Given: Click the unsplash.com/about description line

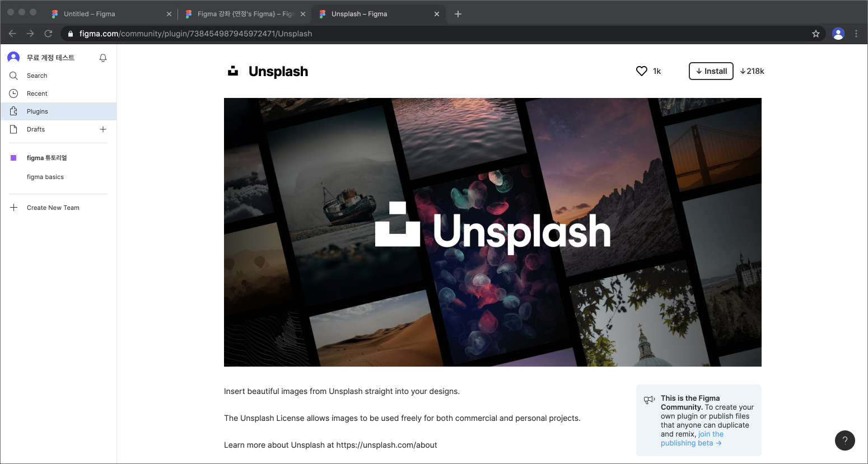Looking at the screenshot, I should point(330,445).
